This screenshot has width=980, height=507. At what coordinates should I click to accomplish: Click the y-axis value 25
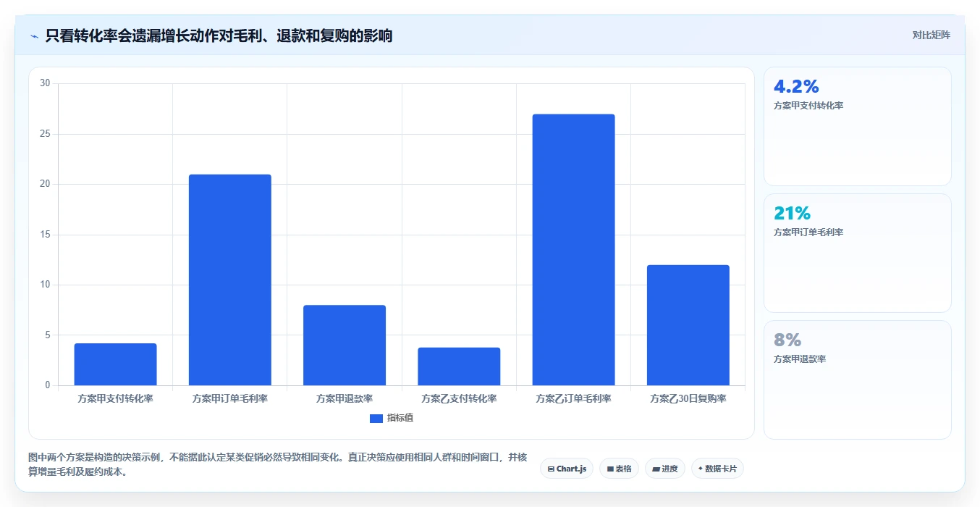pos(45,134)
